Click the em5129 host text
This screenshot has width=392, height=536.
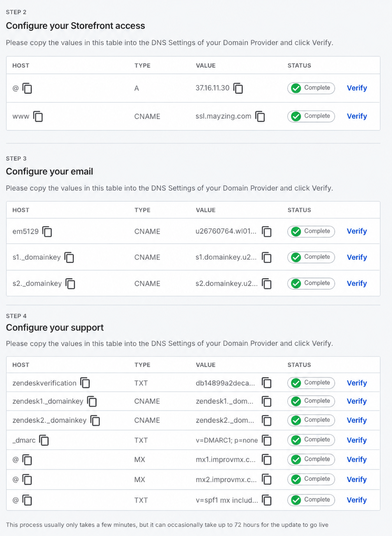26,231
